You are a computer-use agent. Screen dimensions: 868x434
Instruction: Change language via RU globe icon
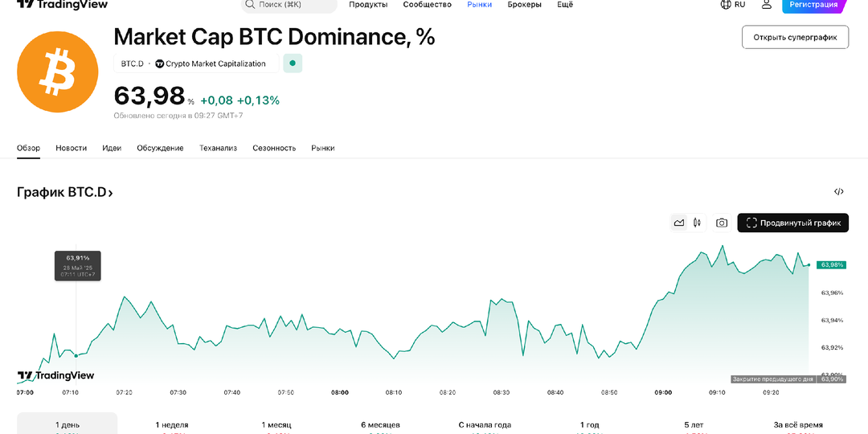tap(733, 5)
